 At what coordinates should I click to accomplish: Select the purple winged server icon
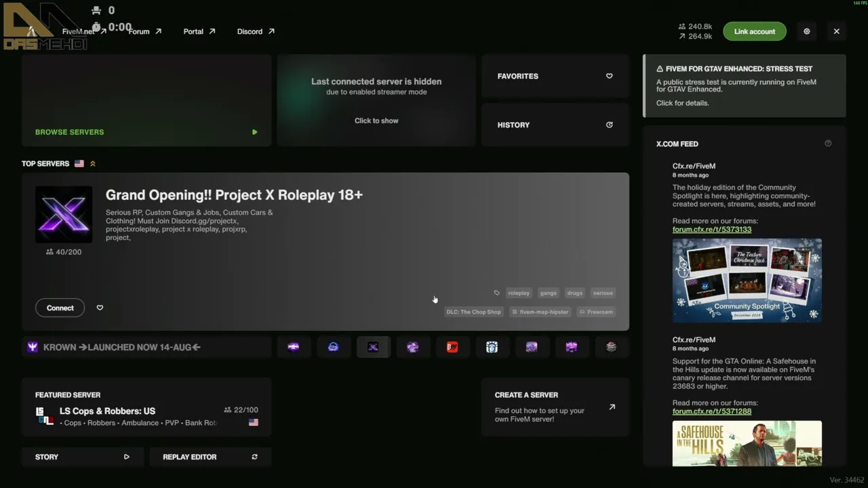click(x=294, y=347)
